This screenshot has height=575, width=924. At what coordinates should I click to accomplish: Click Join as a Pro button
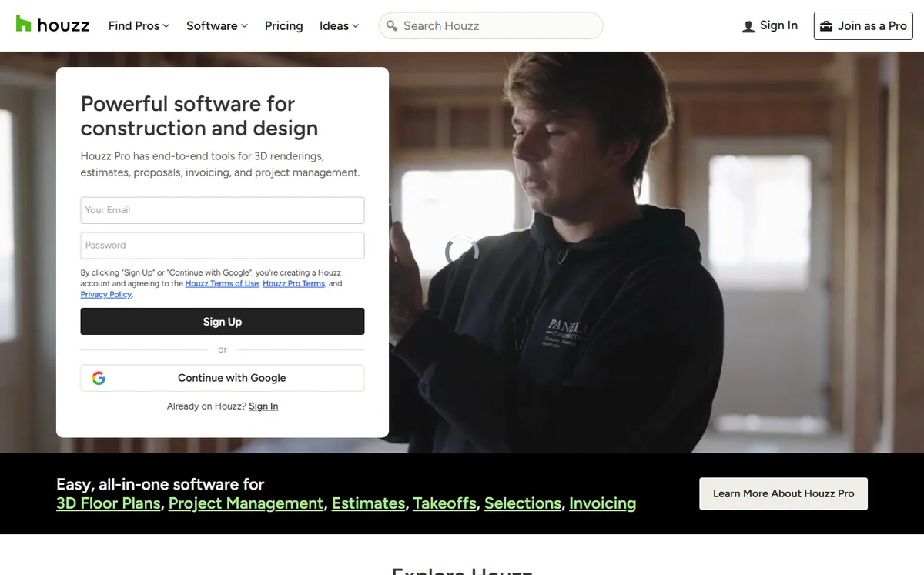[x=863, y=25]
